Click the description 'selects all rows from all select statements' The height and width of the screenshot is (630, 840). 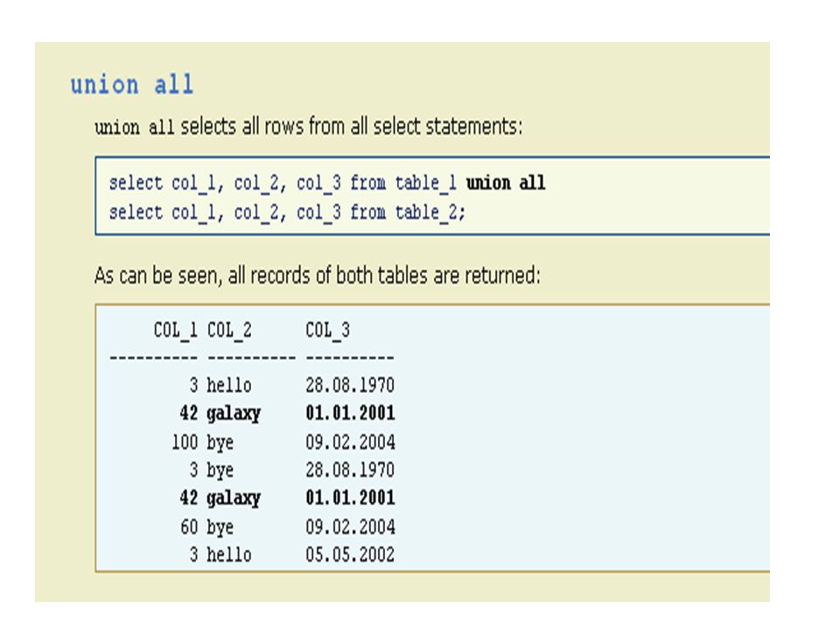click(x=351, y=127)
